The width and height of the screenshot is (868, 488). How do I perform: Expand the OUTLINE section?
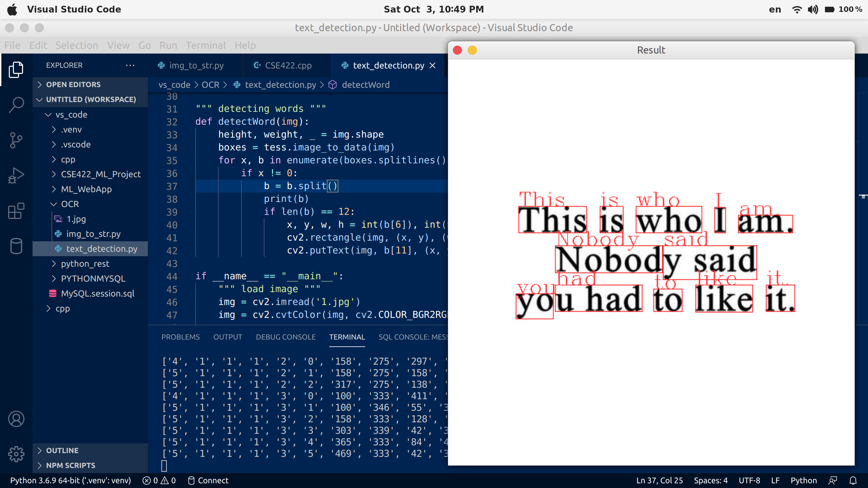(x=62, y=450)
